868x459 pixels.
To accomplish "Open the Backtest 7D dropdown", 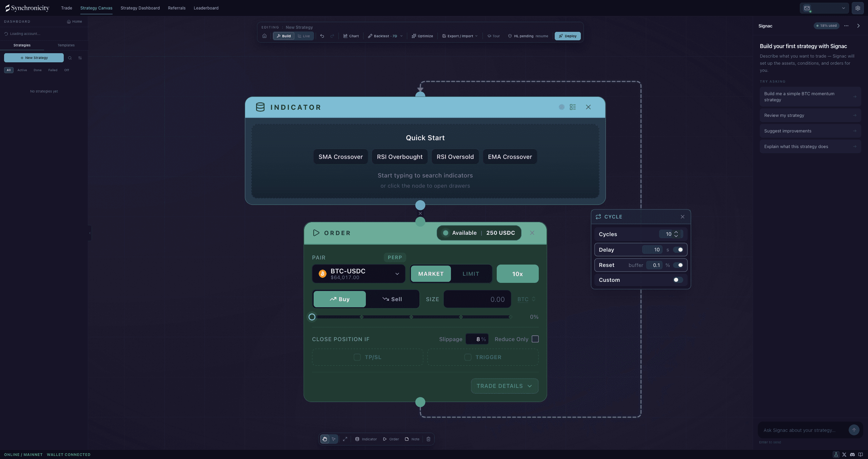I will click(386, 36).
